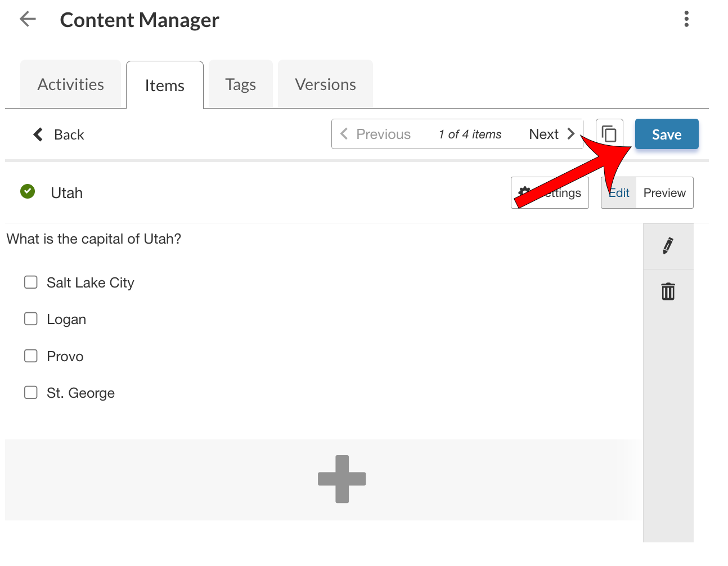Open the three-dot overflow menu
The height and width of the screenshot is (566, 728).
[x=686, y=19]
